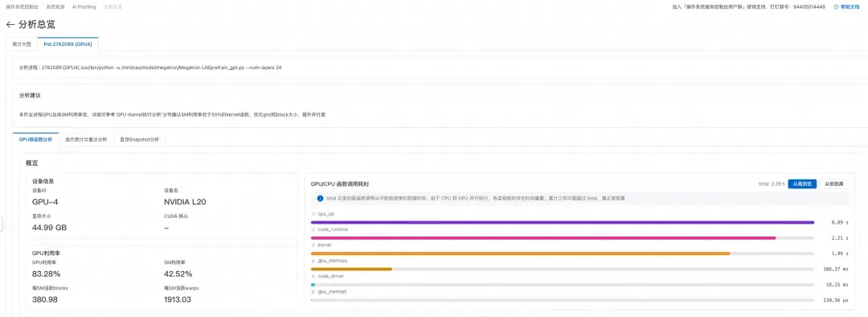
Task: Switch to the 迭代统计与差分分析 tab
Action: click(x=86, y=140)
